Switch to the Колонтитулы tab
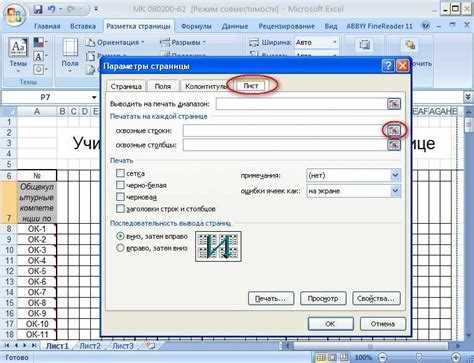This screenshot has width=474, height=363. pos(205,86)
